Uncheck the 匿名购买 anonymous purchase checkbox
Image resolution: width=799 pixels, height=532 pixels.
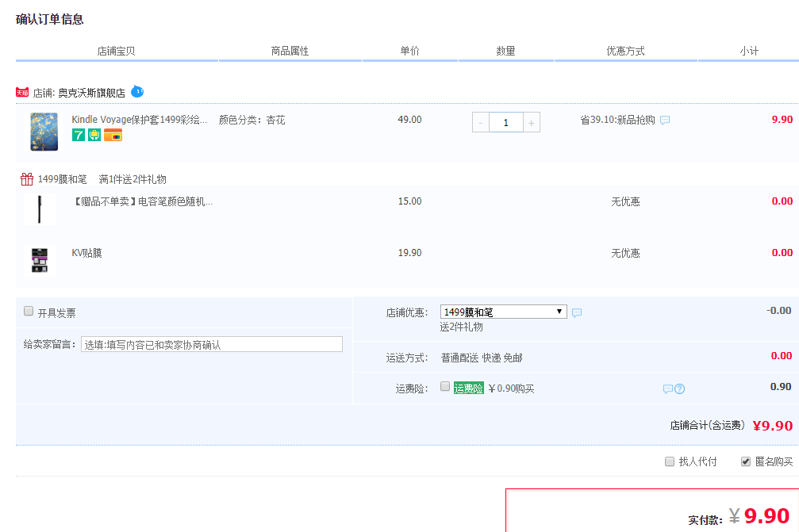pos(746,461)
